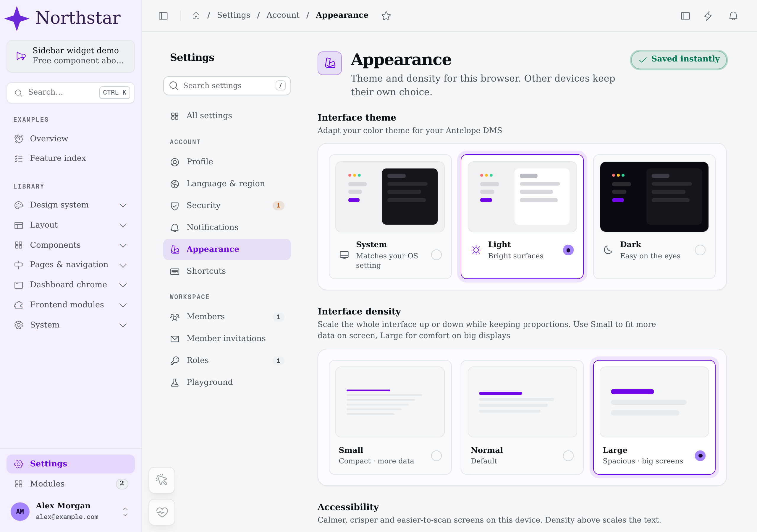
Task: Click the megaphone icon in sidebar widget
Action: pos(21,56)
